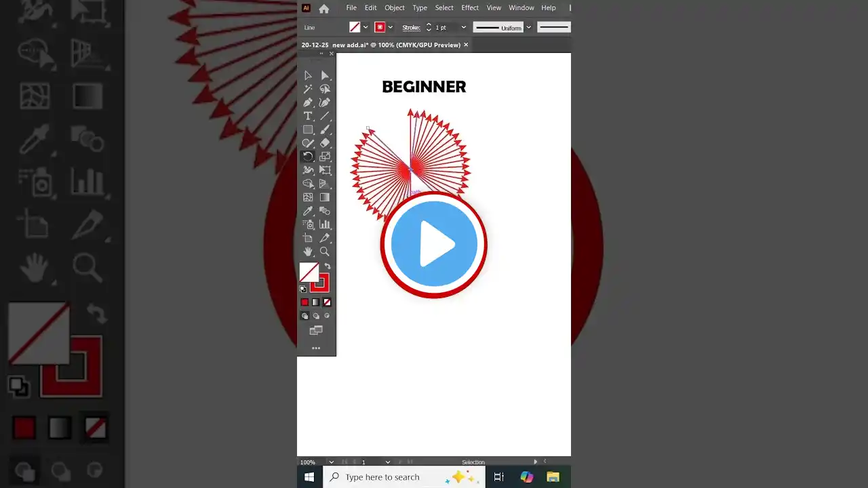Close the new add.ai document tab
The height and width of the screenshot is (488, 868).
point(466,45)
